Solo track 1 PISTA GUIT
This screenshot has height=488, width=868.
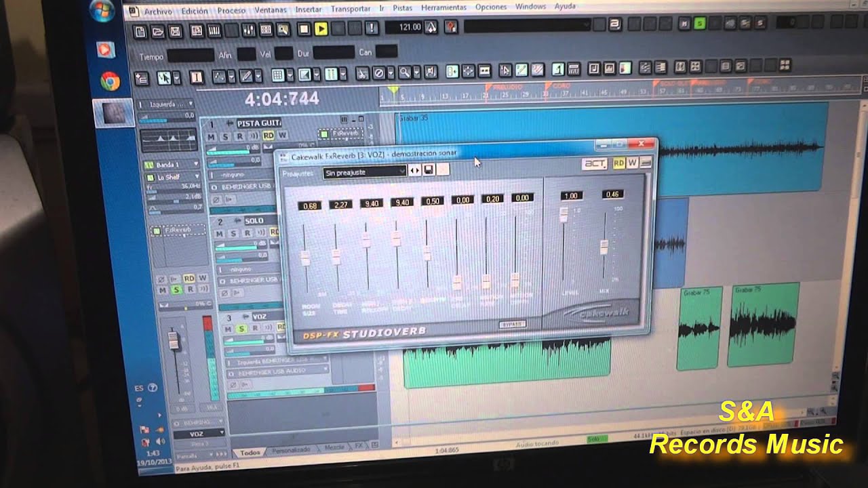(x=225, y=137)
